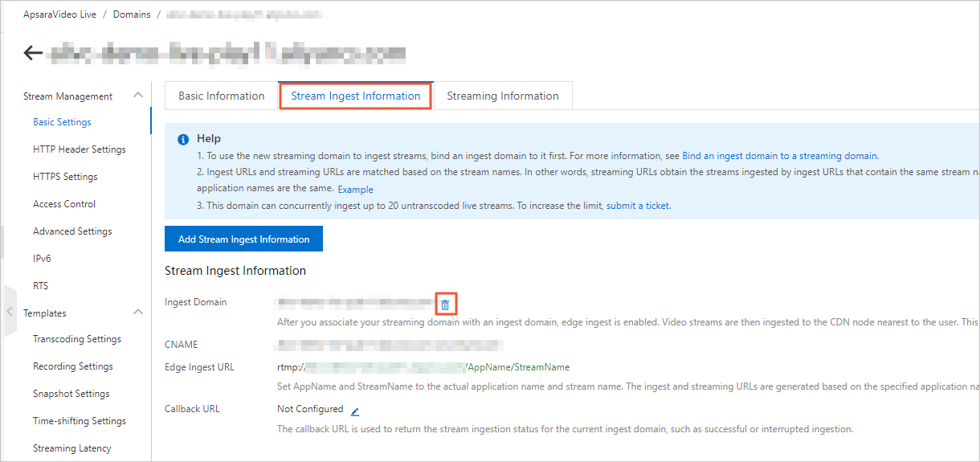Click the Ingest Domain label
This screenshot has height=462, width=980.
196,302
